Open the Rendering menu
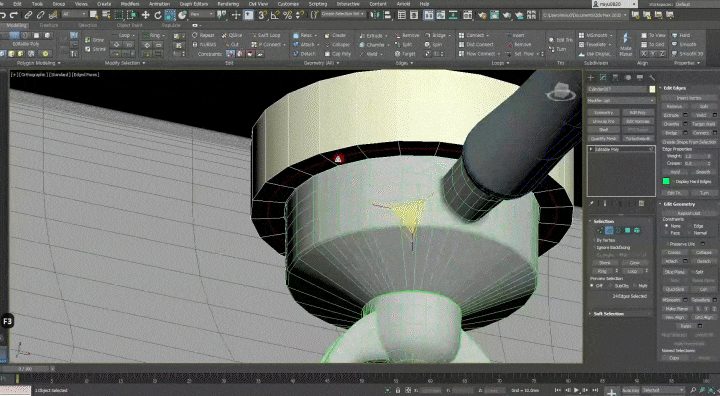Viewport: 720px width, 396px height. point(228,4)
